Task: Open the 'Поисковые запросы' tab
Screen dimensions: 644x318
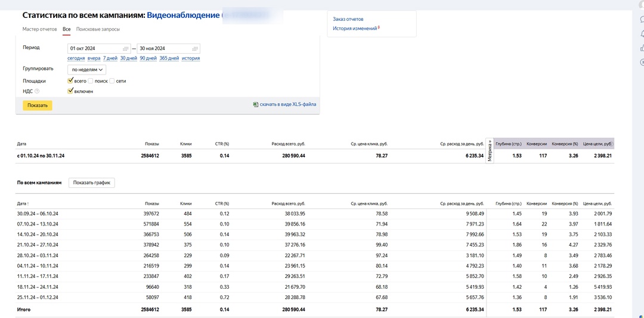Action: [x=98, y=29]
